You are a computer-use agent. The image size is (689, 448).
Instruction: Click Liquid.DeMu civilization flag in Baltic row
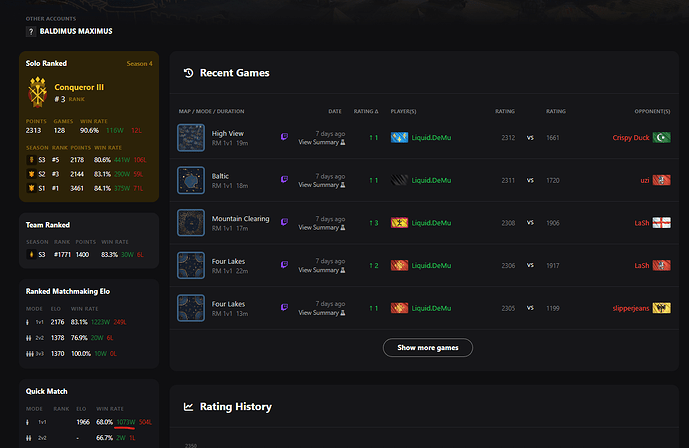pos(399,180)
